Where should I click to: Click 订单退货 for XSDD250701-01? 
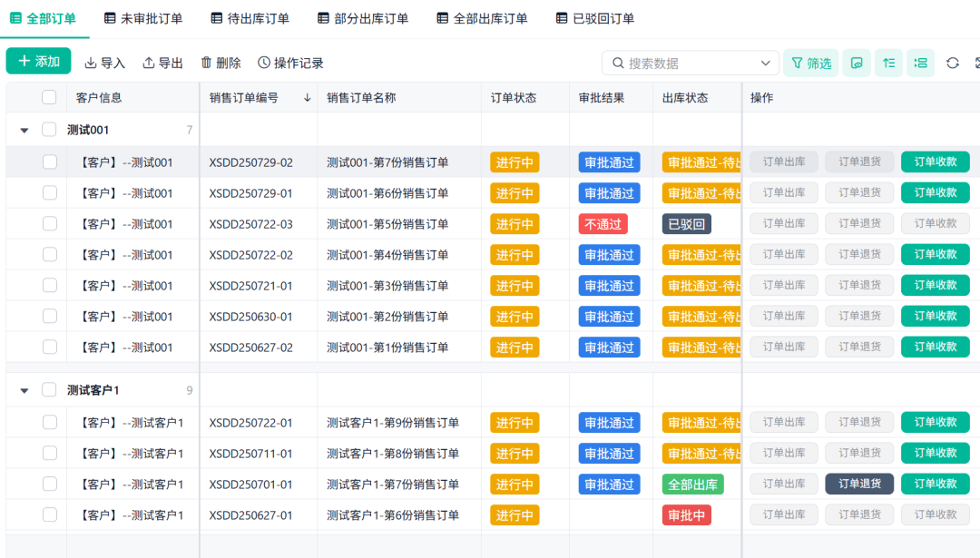(859, 484)
